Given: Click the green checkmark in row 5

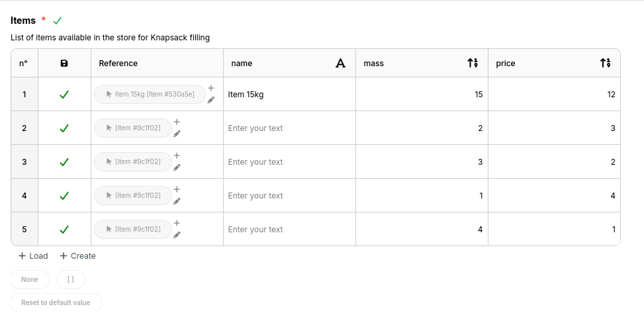Looking at the screenshot, I should click(64, 230).
